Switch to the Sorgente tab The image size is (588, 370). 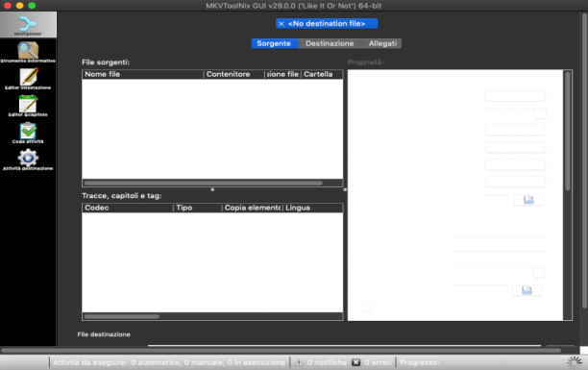click(x=274, y=43)
